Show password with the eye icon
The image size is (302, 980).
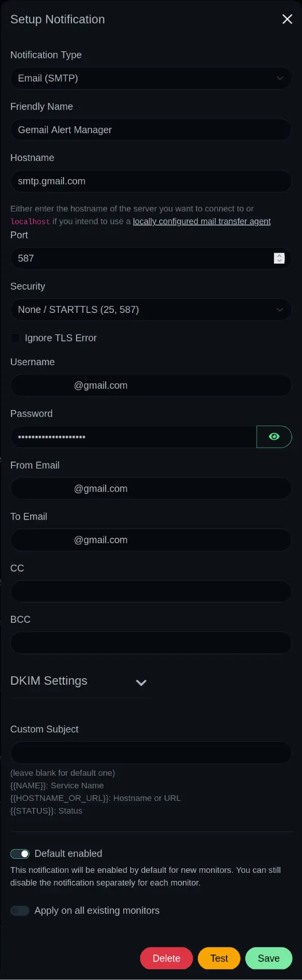[274, 437]
